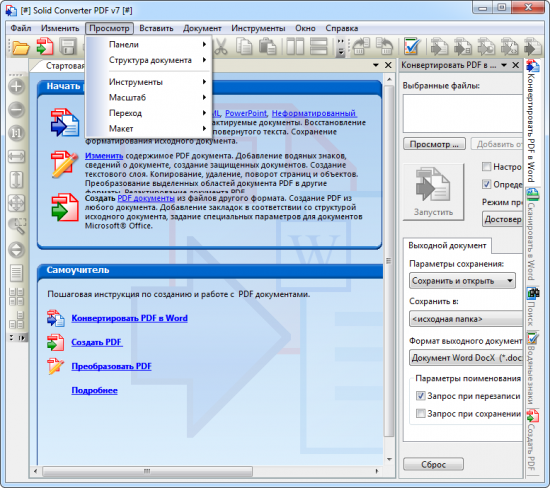Expand the Масштаб submenu

(x=149, y=98)
